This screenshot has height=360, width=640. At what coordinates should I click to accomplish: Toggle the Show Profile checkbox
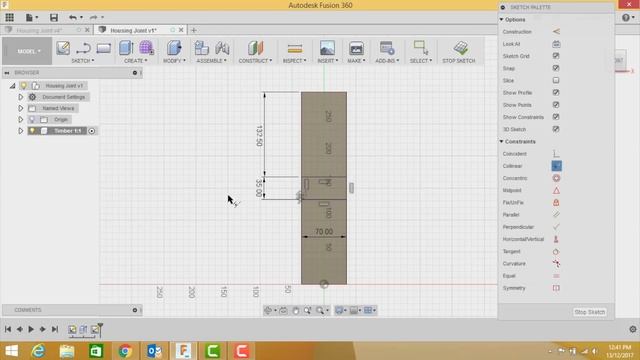pos(556,93)
